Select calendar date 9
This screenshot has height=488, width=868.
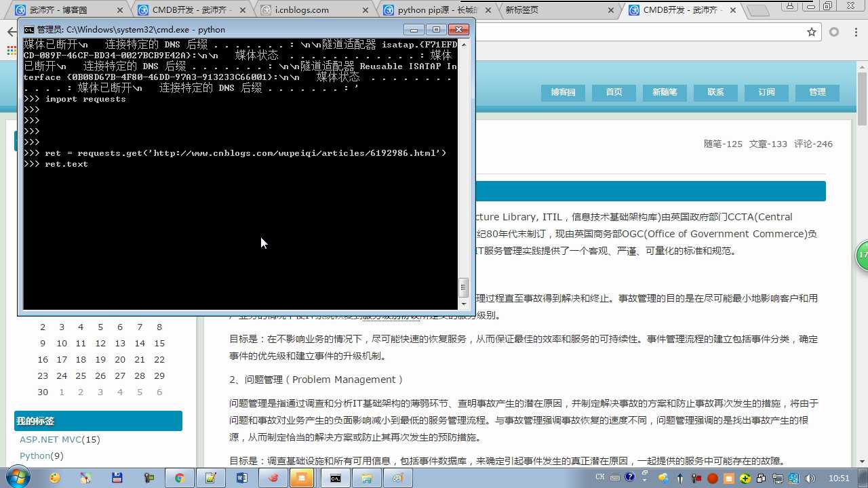[43, 343]
